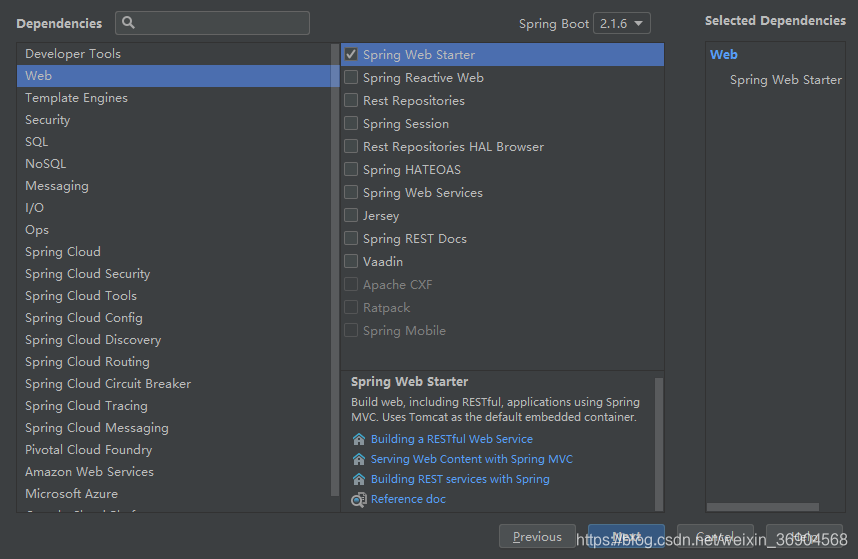Open the Reference doc link
The image size is (858, 559).
[x=408, y=499]
